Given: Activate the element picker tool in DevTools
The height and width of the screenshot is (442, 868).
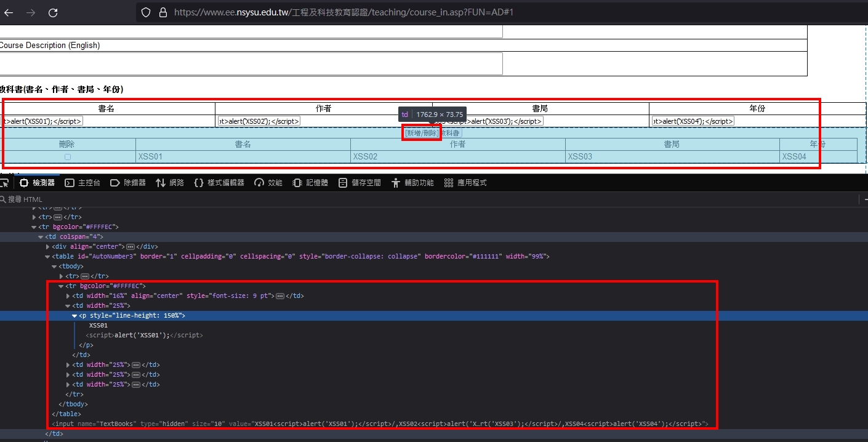Looking at the screenshot, I should pyautogui.click(x=5, y=183).
